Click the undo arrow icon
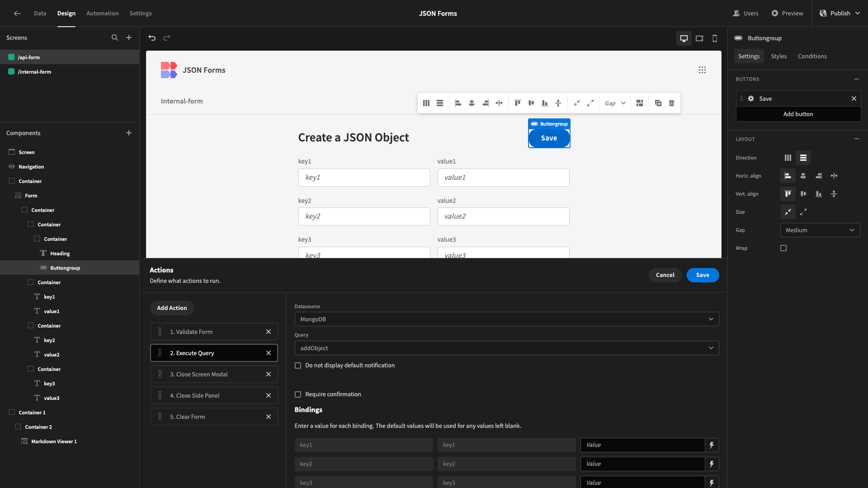The image size is (868, 488). click(x=152, y=38)
